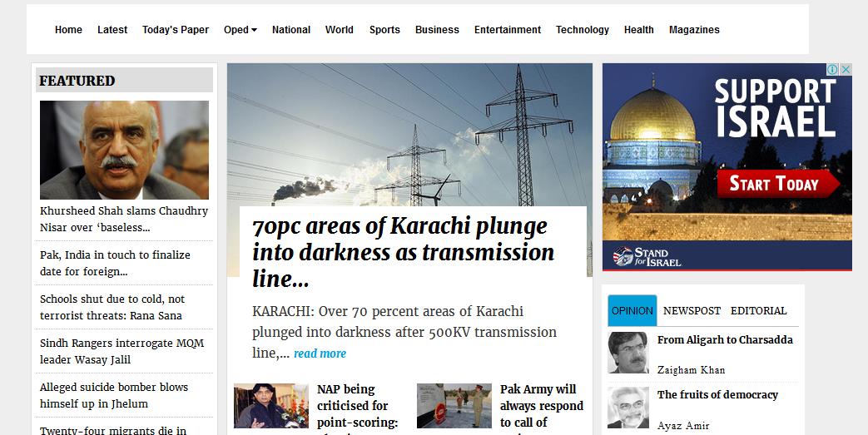This screenshot has width=868, height=435.
Task: Open Ayaz Amir columnist photo
Action: [627, 408]
